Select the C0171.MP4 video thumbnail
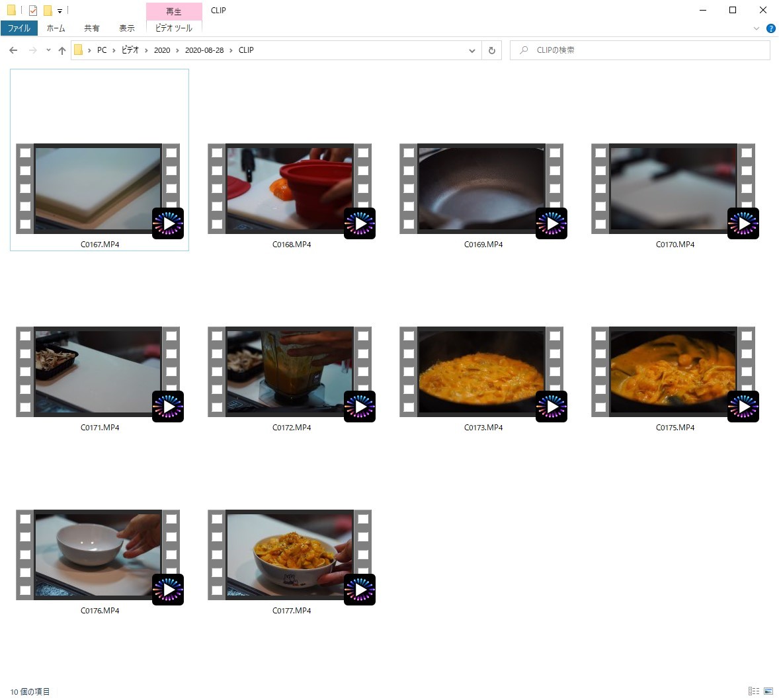 pyautogui.click(x=98, y=372)
